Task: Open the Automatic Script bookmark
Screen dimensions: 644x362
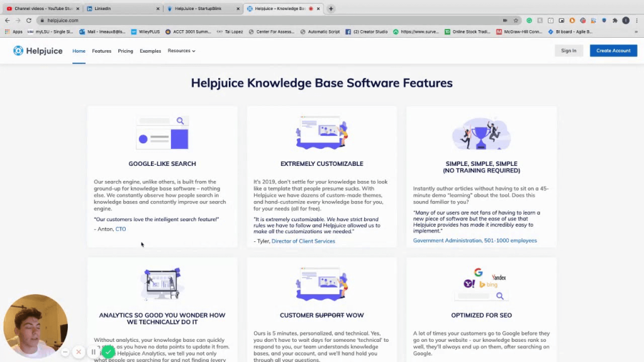Action: point(320,31)
